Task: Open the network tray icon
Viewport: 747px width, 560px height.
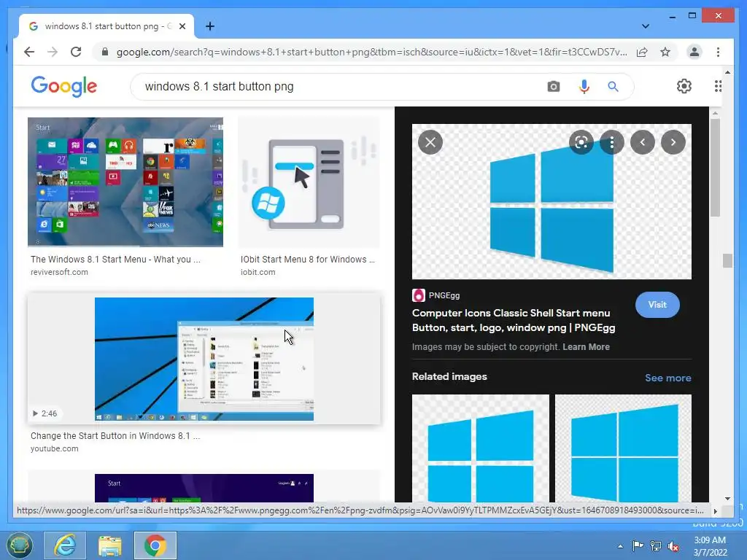Action: [x=656, y=546]
